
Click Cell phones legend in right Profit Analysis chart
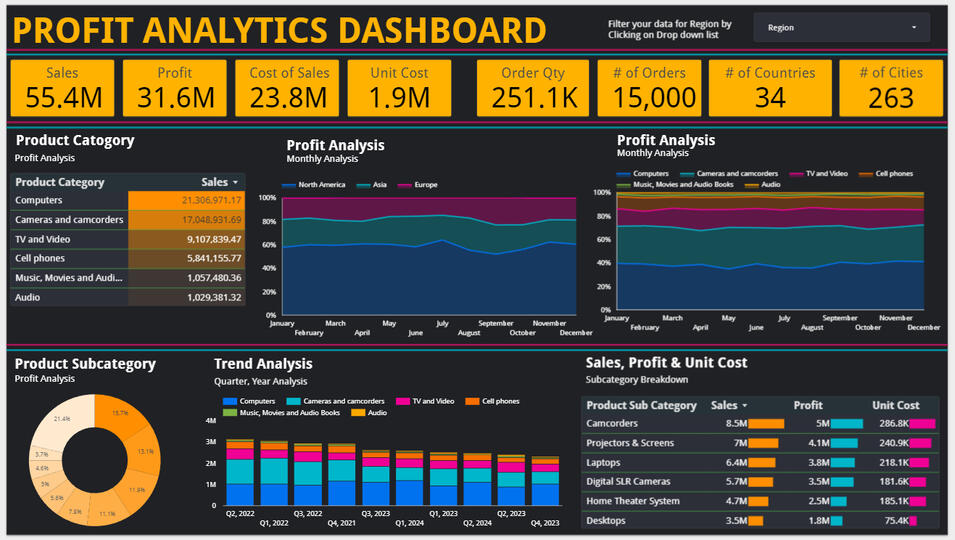pyautogui.click(x=891, y=173)
